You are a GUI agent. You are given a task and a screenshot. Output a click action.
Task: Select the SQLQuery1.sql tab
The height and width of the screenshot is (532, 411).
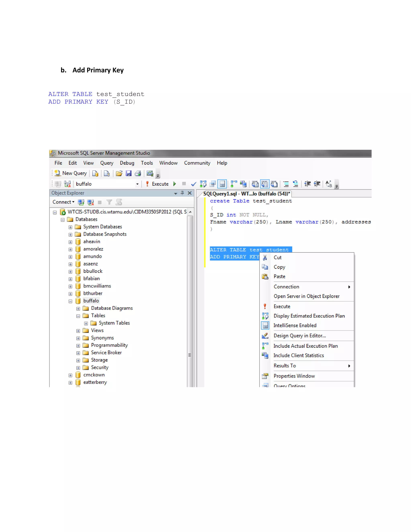click(x=246, y=194)
